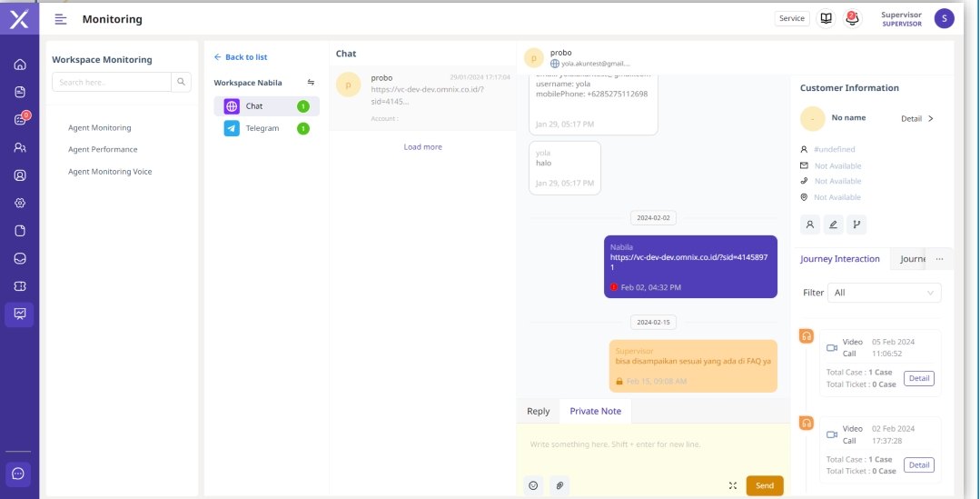Image resolution: width=980 pixels, height=499 pixels.
Task: Toggle the hamburger sidebar menu
Action: pyautogui.click(x=61, y=19)
